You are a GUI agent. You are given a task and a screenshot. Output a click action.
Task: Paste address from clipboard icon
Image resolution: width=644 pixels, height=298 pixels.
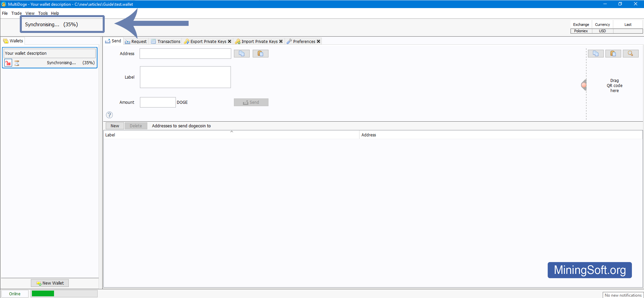click(260, 53)
